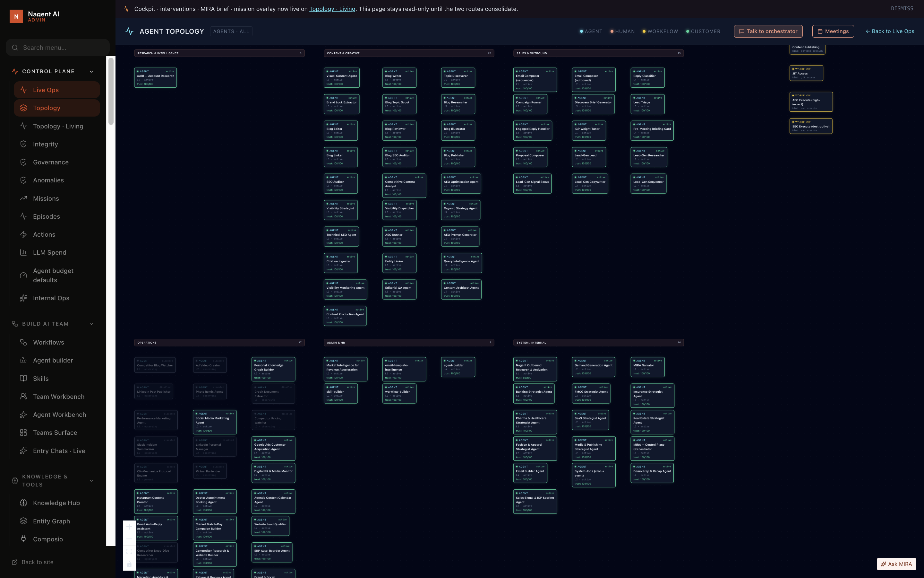Open Live Ops from sidebar
This screenshot has width=924, height=578.
click(x=57, y=90)
